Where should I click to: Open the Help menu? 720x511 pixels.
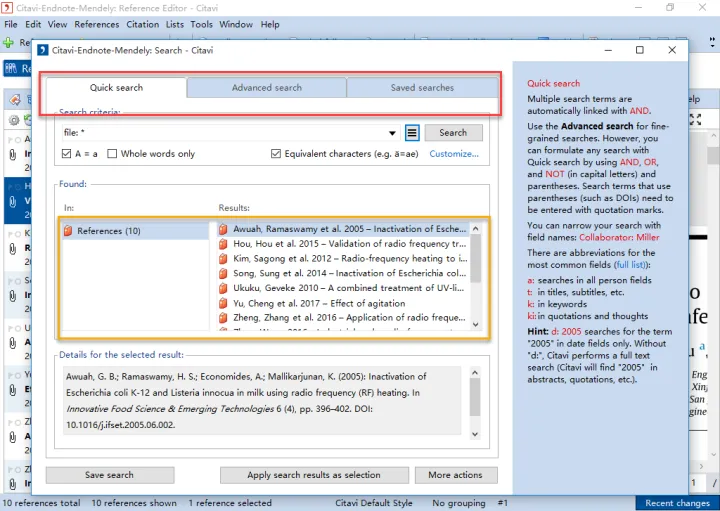click(270, 24)
